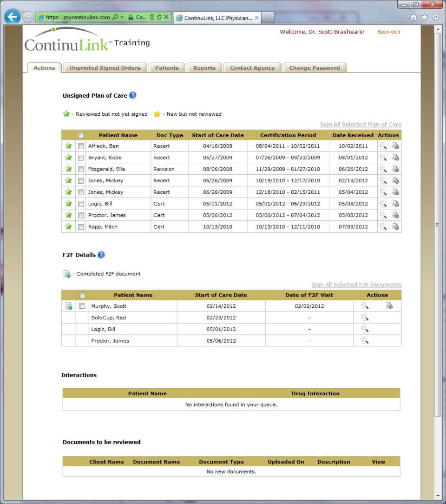Print Murphy, Scott F2F document
The image size is (446, 504).
[x=389, y=305]
